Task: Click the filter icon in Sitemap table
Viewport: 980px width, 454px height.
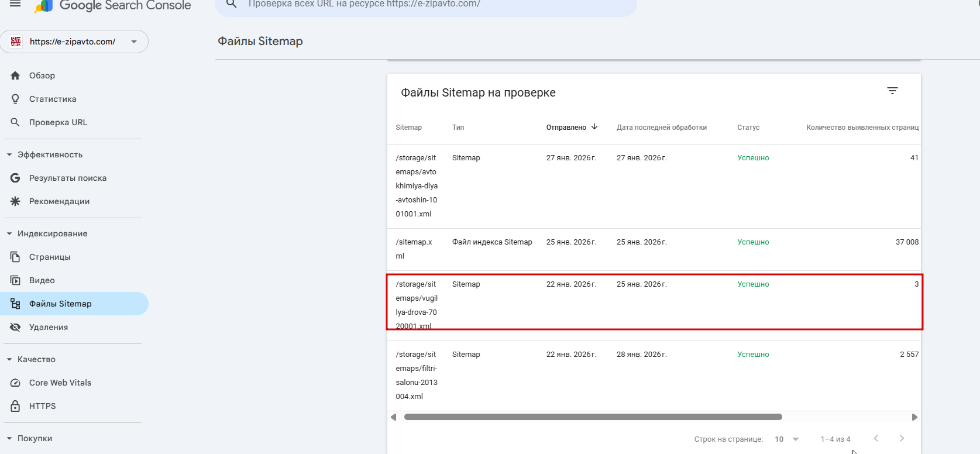Action: 892,91
